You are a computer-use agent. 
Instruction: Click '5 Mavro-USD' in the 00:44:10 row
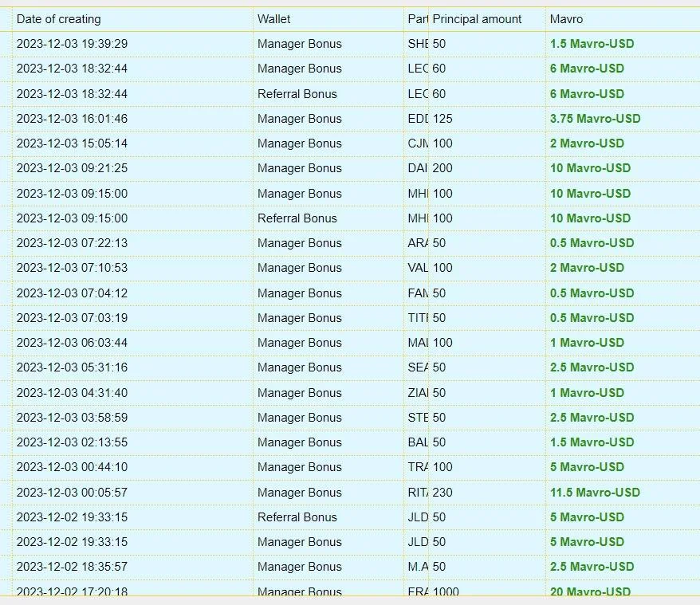(587, 466)
